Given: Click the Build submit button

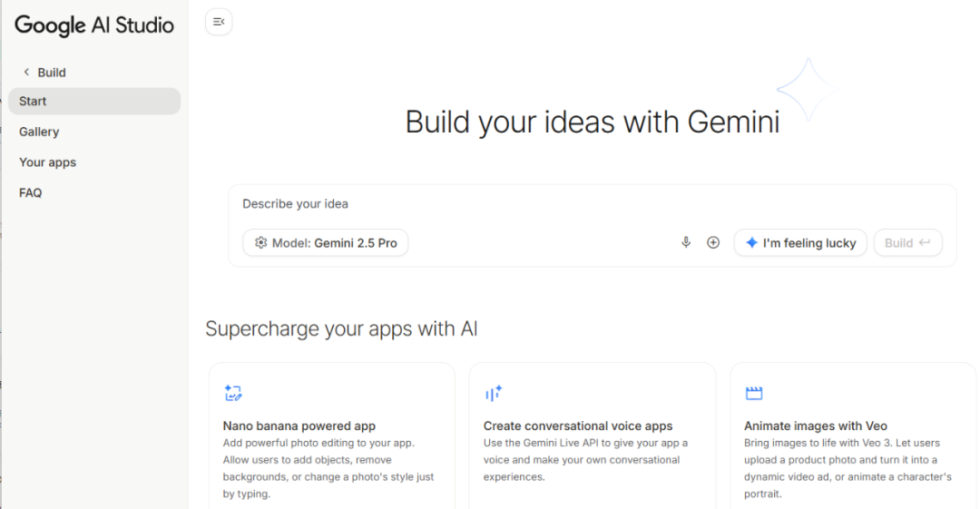Looking at the screenshot, I should point(907,242).
